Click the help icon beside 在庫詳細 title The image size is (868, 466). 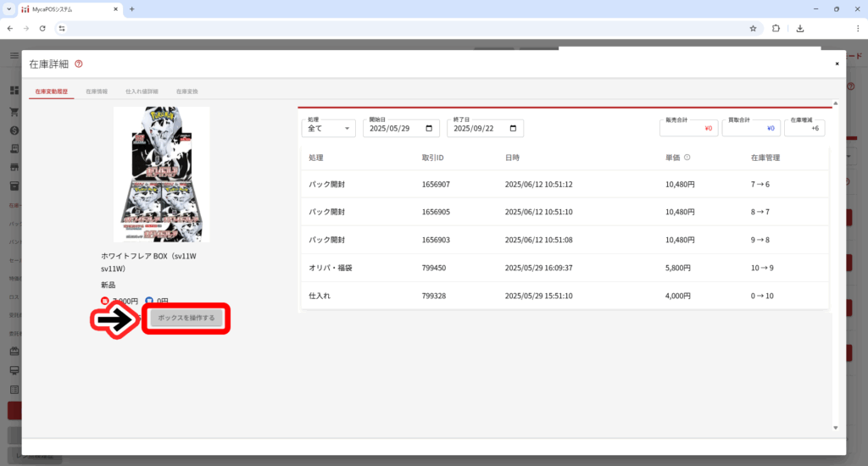79,64
